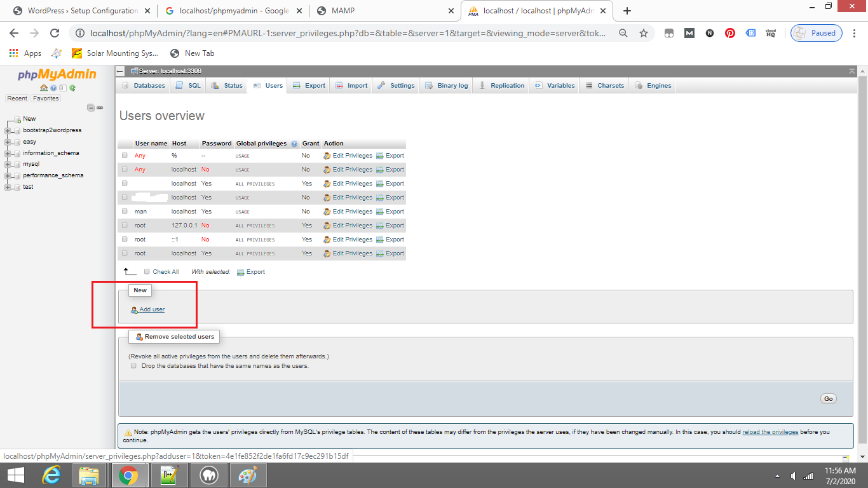Open File Explorer from the taskbar
868x488 pixels.
90,475
